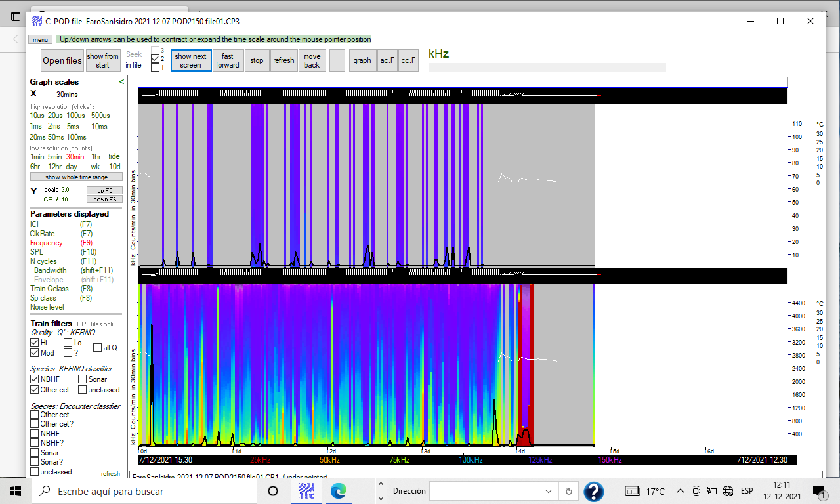Enable the Sonar KERNO species checkbox
Image resolution: width=840 pixels, height=504 pixels.
[x=83, y=379]
